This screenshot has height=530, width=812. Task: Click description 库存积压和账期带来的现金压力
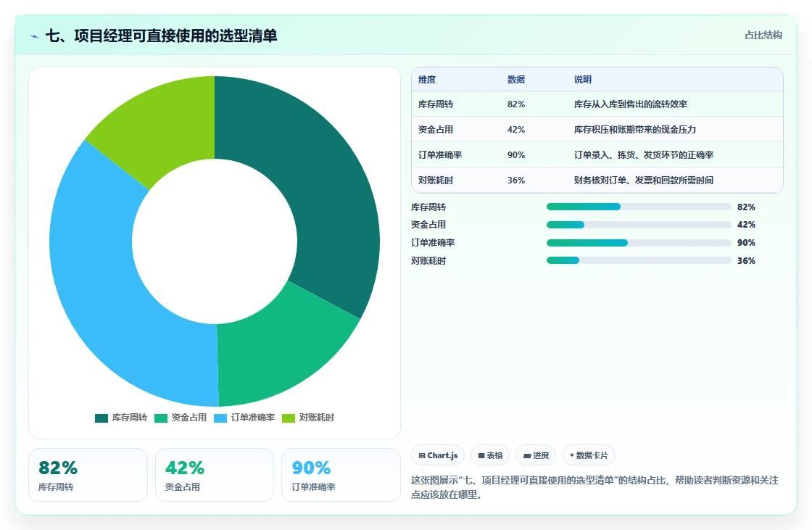635,130
